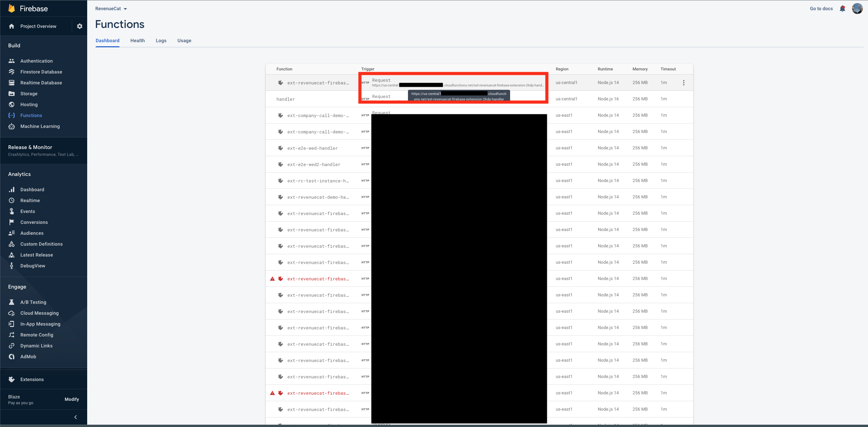Click Modify next to Blaze plan

tap(72, 399)
